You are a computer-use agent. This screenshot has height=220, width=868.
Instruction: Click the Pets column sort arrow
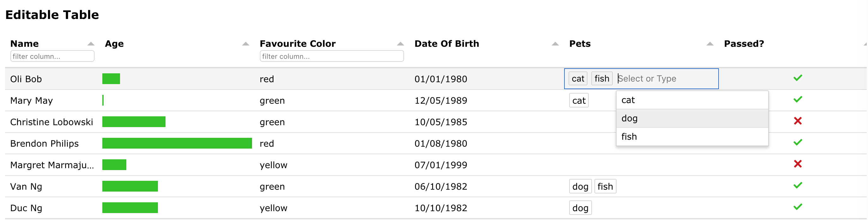tap(710, 44)
